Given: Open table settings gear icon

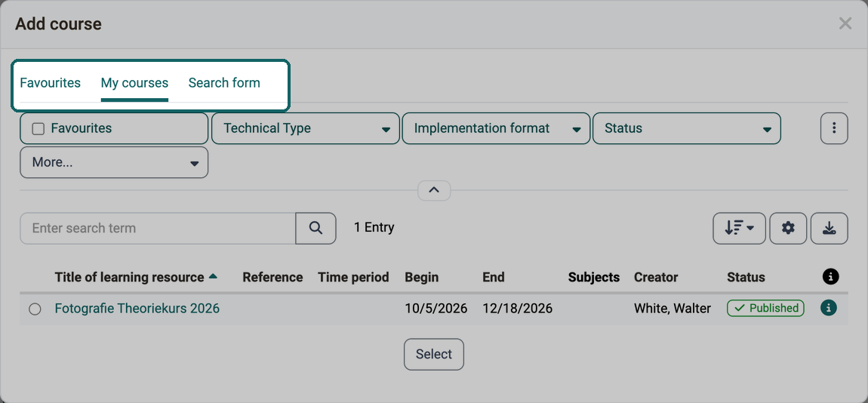Looking at the screenshot, I should tap(788, 228).
